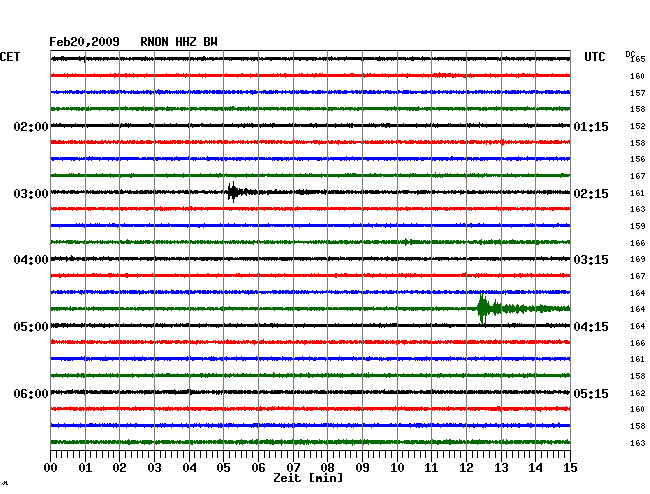Image resolution: width=650 pixels, height=494 pixels.
Task: Click minute tick label 11
Action: tap(432, 468)
